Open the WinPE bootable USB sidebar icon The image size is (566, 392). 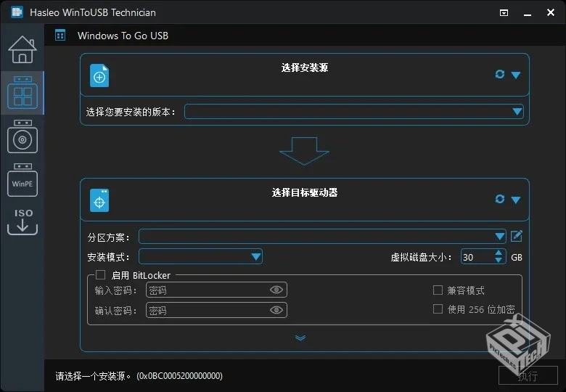(x=22, y=180)
